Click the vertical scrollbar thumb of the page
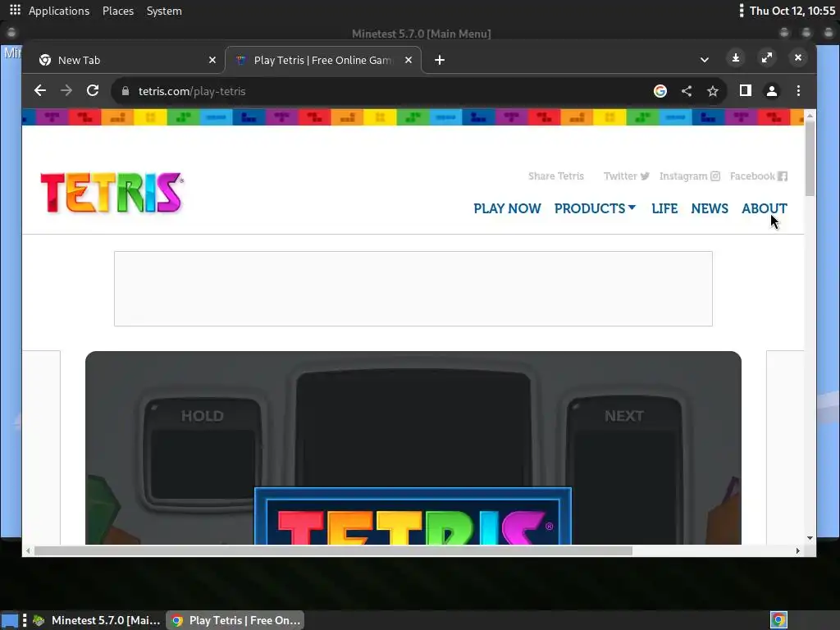 point(810,158)
